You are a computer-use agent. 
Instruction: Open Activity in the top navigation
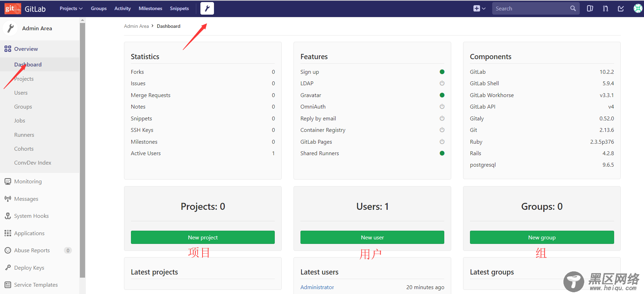coord(123,8)
